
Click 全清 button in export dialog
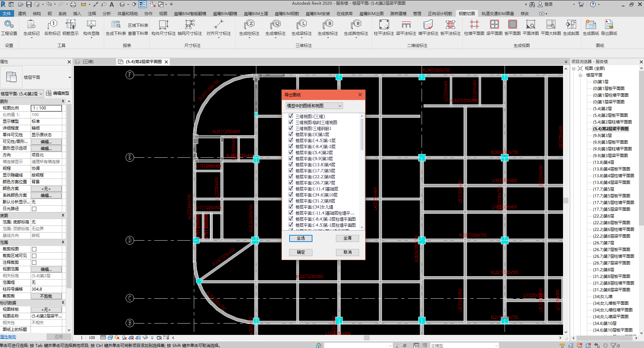point(347,238)
